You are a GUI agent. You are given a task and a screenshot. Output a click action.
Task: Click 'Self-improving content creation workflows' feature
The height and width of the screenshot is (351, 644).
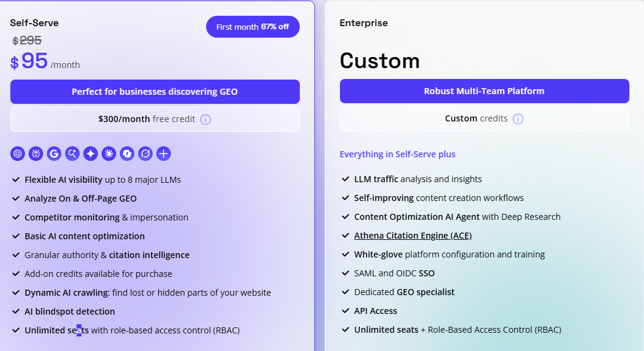click(x=438, y=198)
